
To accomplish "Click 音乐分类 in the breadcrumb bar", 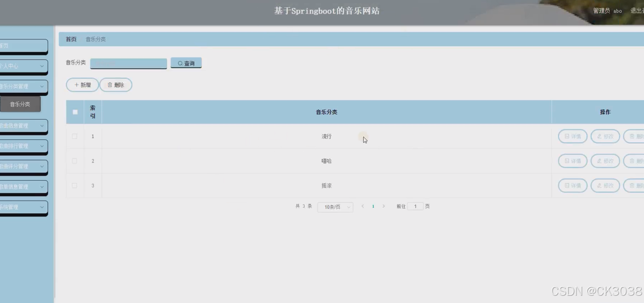I will tap(96, 39).
